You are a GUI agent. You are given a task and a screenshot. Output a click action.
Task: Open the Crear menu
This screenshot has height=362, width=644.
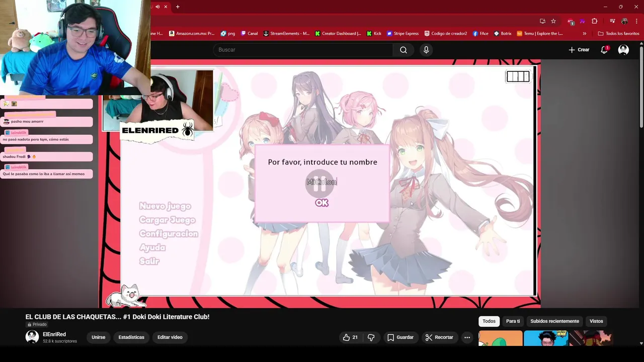coord(579,50)
